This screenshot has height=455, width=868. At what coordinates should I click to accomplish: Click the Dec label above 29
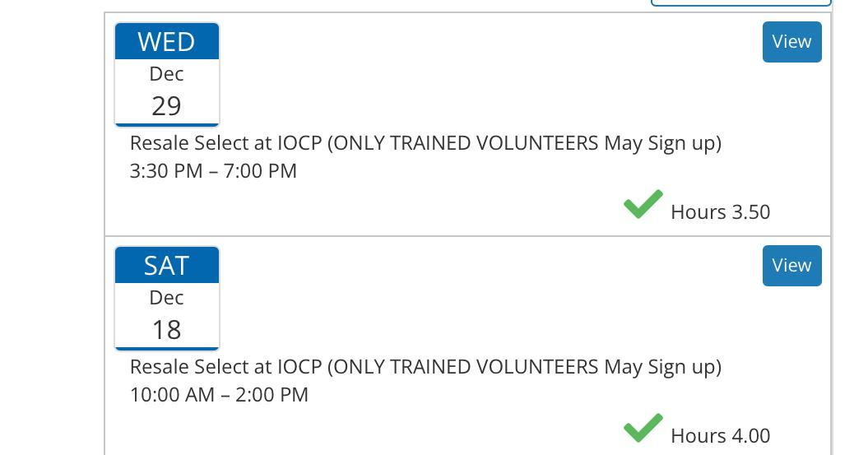166,74
